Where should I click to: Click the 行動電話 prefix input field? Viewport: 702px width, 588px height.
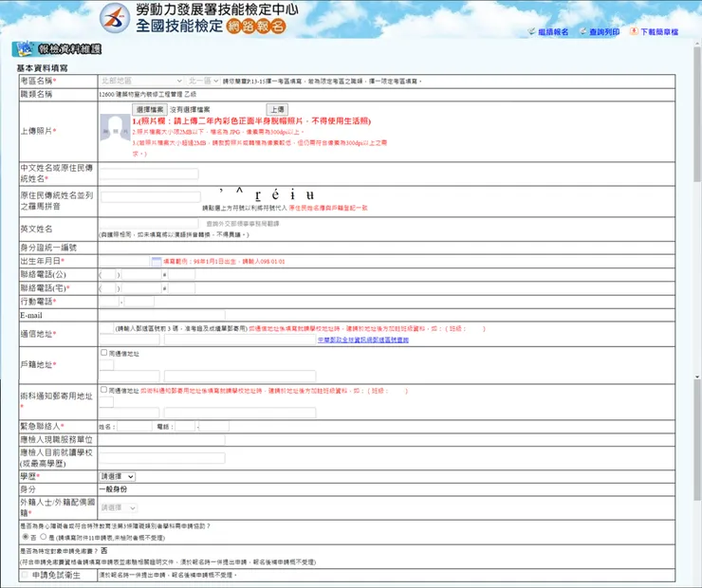click(109, 302)
